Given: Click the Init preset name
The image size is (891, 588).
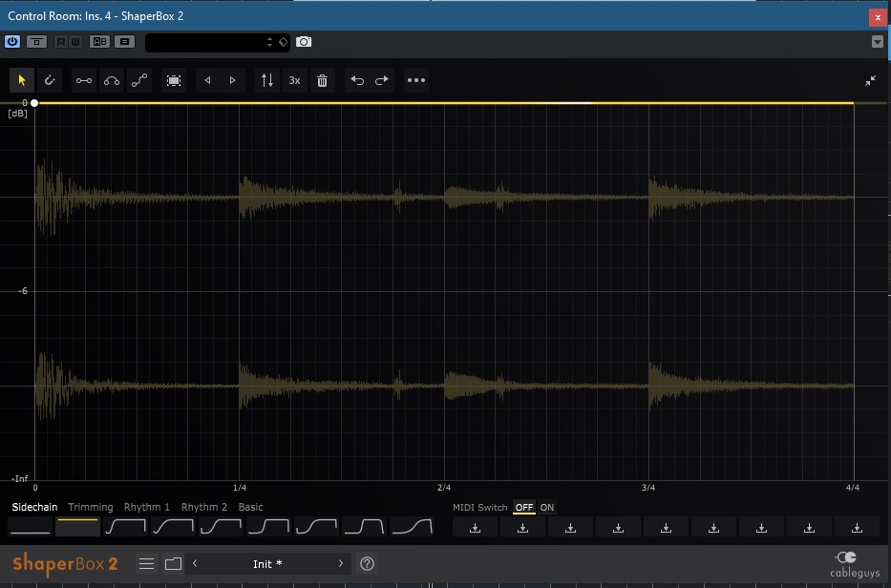Looking at the screenshot, I should pyautogui.click(x=267, y=564).
